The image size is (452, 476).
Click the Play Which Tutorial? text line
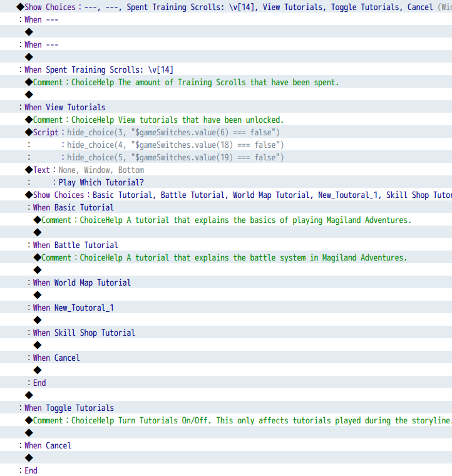tap(226, 182)
